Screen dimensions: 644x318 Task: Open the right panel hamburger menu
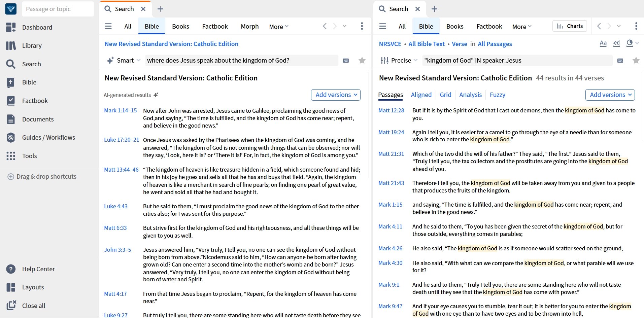click(x=383, y=26)
